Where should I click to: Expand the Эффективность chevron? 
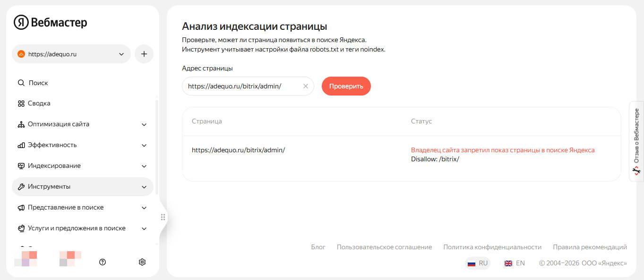(x=144, y=145)
